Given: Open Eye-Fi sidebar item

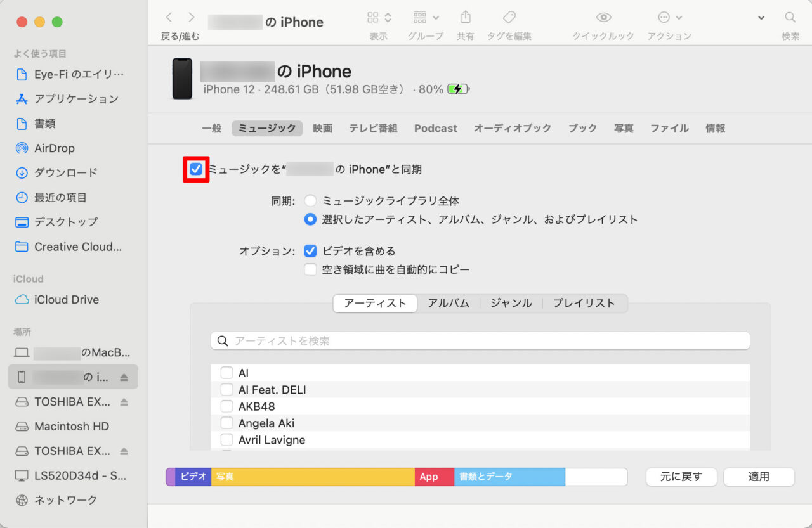Looking at the screenshot, I should pyautogui.click(x=70, y=74).
